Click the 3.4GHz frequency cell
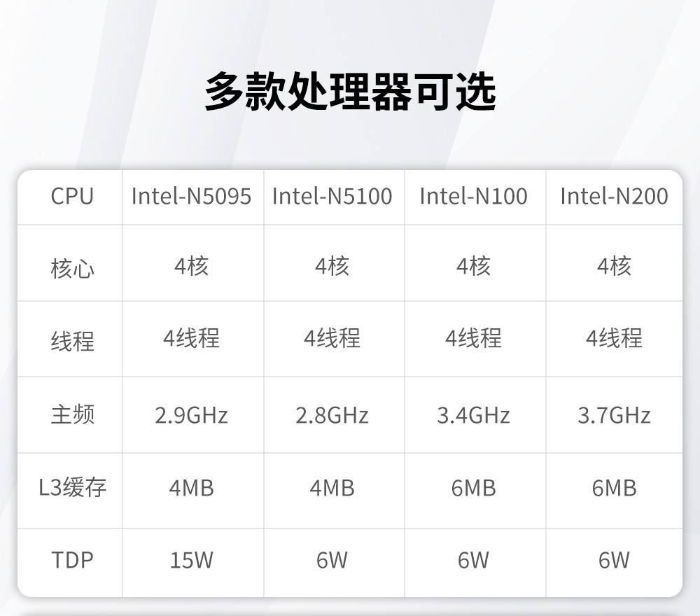The height and width of the screenshot is (616, 700). pyautogui.click(x=473, y=415)
